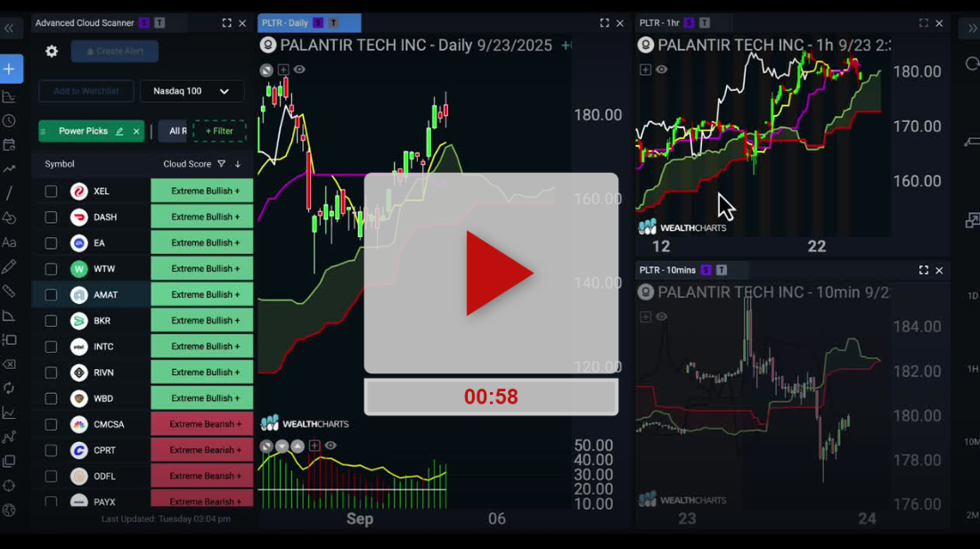The image size is (980, 549).
Task: Click XEL Extreme Bullish + score cell
Action: pyautogui.click(x=202, y=191)
